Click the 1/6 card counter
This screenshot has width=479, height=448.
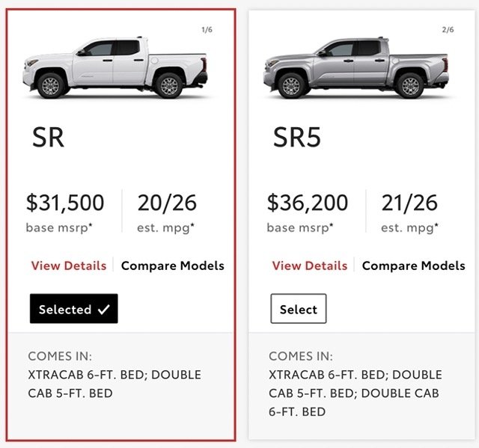207,30
